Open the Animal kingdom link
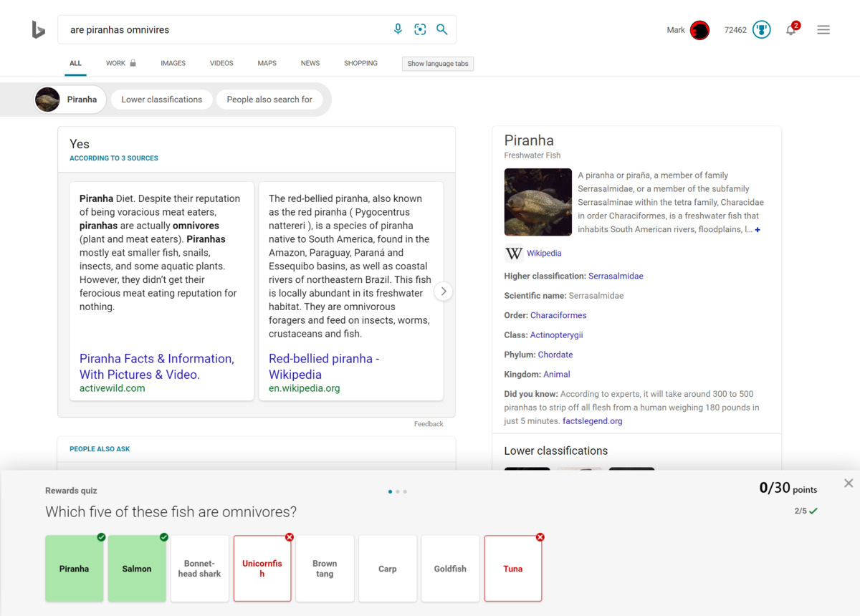 coord(557,375)
